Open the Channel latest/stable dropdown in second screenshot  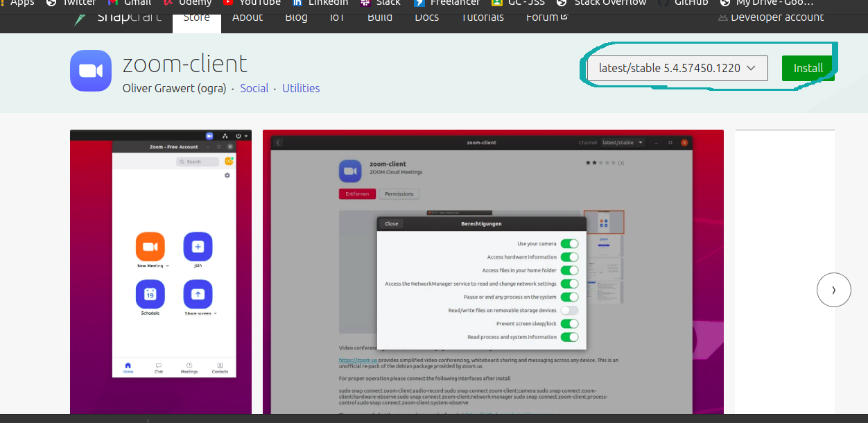(623, 142)
